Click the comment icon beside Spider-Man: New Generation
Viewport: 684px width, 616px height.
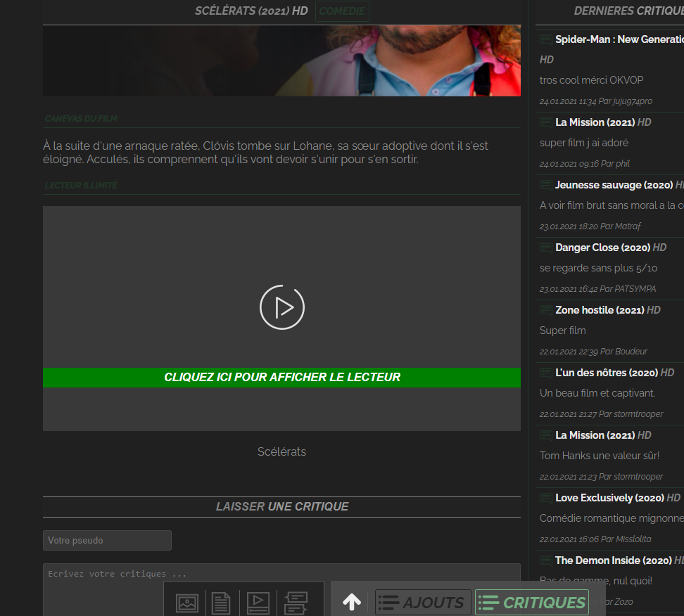pyautogui.click(x=545, y=39)
